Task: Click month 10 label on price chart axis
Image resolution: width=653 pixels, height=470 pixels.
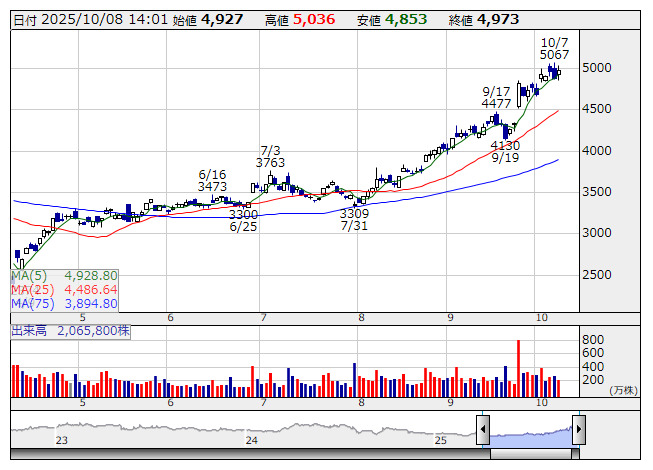Action: 541,318
